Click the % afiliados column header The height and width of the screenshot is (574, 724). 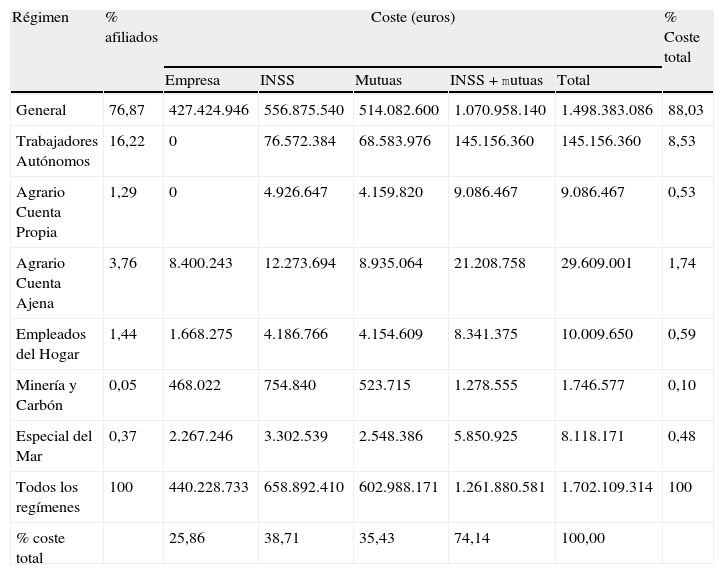[x=130, y=28]
